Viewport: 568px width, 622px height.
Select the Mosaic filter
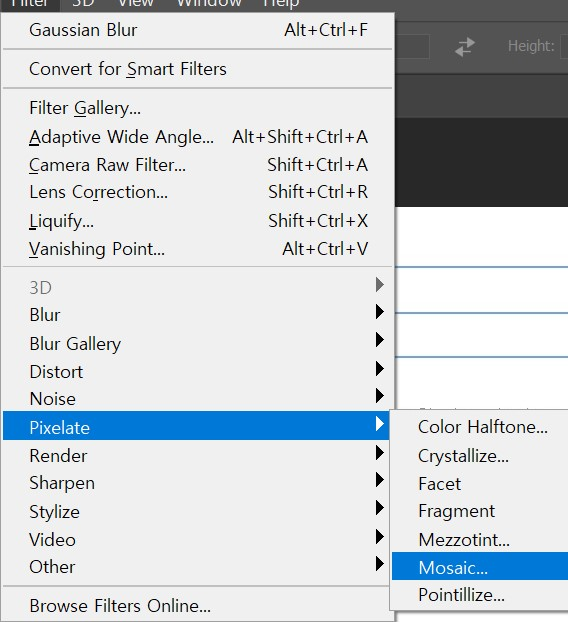480,566
